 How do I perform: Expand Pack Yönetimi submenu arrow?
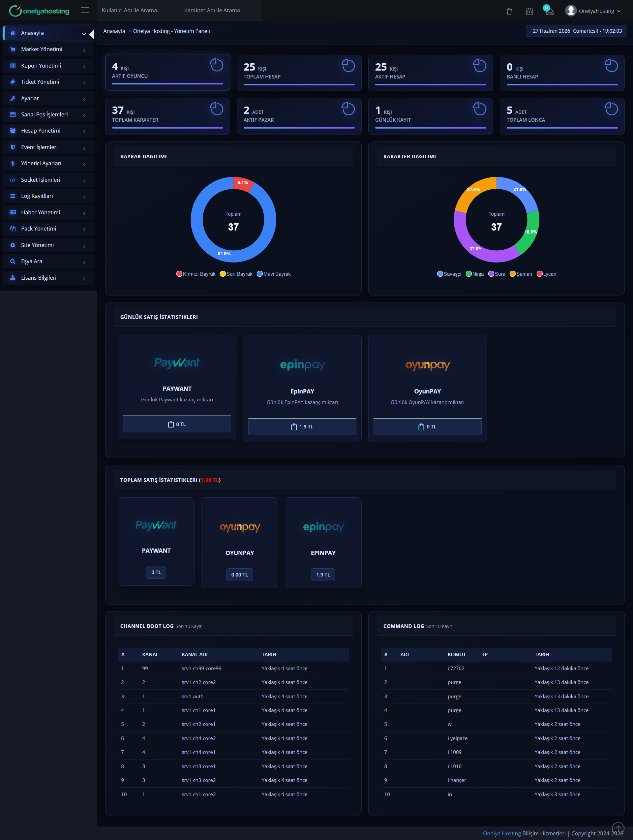[x=84, y=230]
